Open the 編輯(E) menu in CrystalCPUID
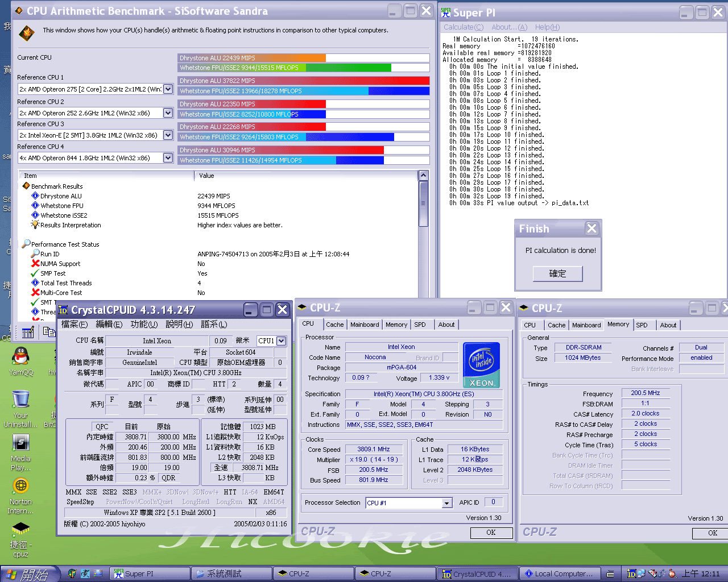This screenshot has width=728, height=582. (x=109, y=324)
